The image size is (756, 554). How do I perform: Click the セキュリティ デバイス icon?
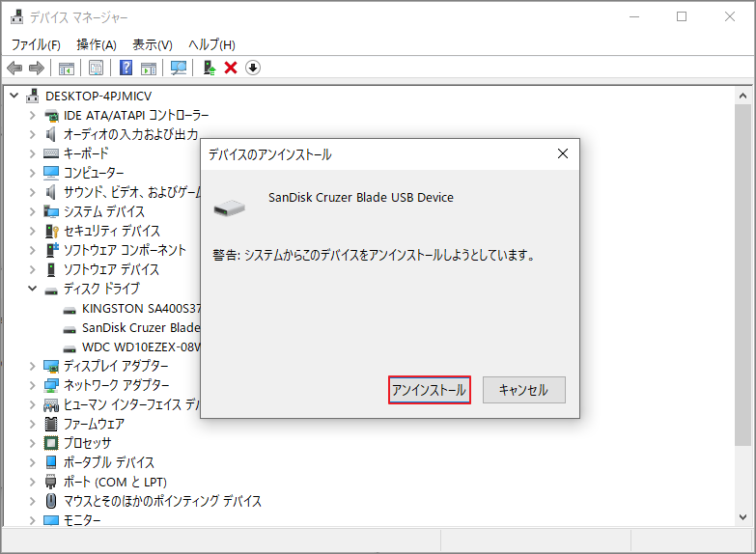coord(51,231)
